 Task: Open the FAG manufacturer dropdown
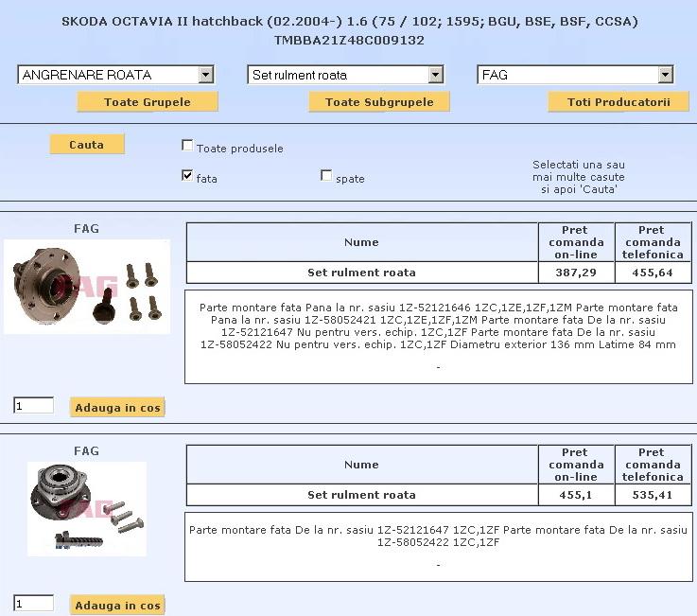click(575, 75)
